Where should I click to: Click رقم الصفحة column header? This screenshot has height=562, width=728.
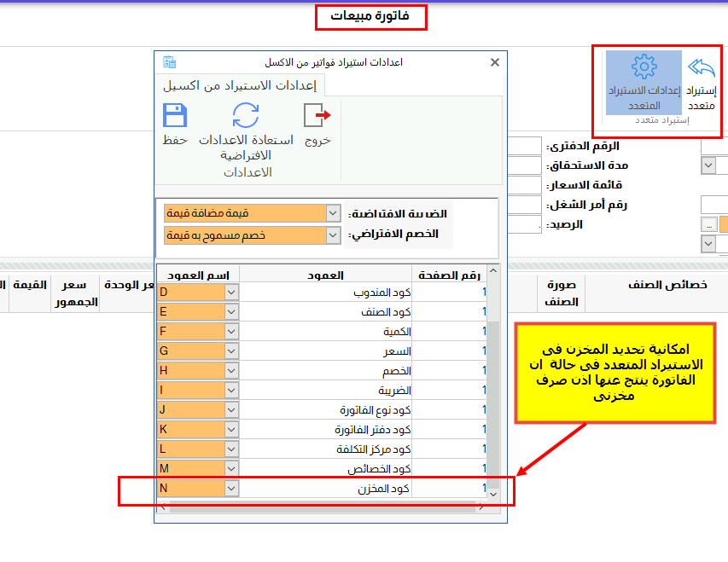point(449,275)
